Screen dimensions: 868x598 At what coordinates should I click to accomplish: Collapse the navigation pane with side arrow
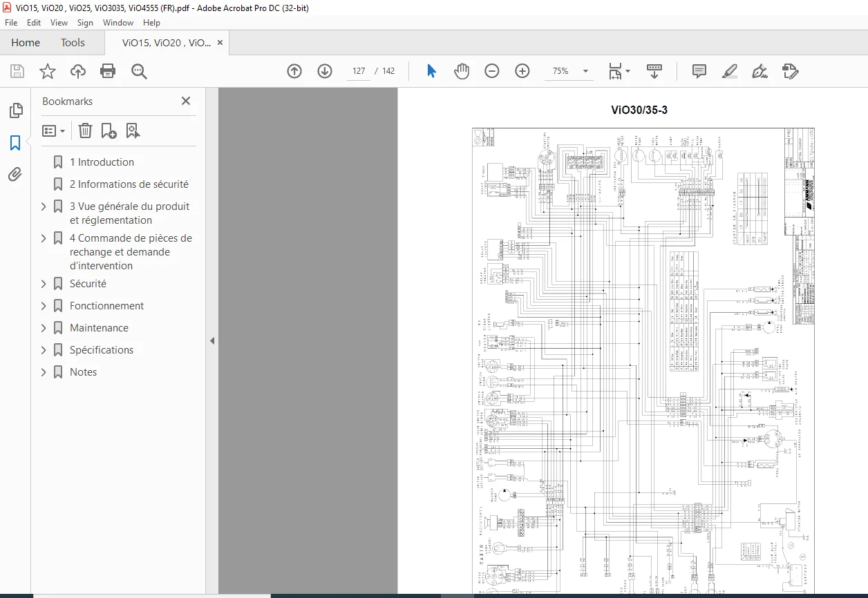212,340
